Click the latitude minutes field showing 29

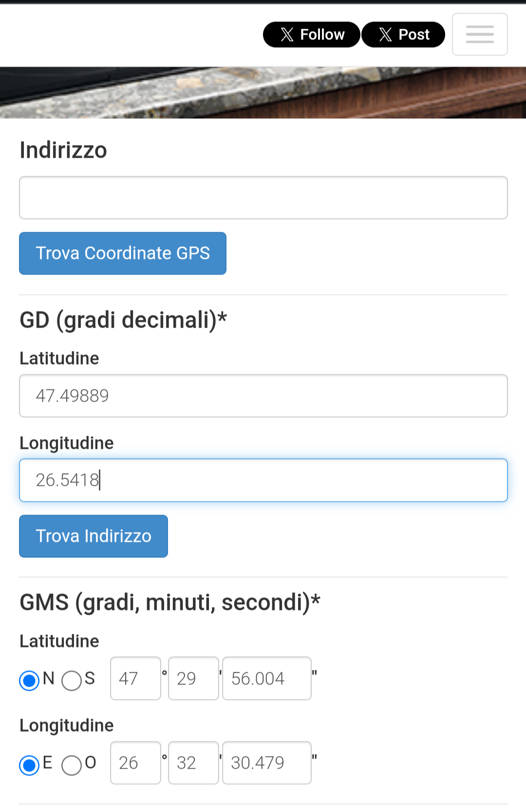point(193,679)
